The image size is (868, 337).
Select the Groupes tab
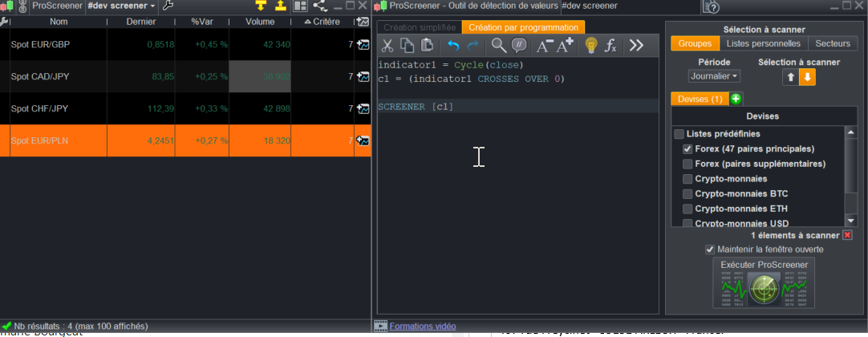click(x=696, y=43)
